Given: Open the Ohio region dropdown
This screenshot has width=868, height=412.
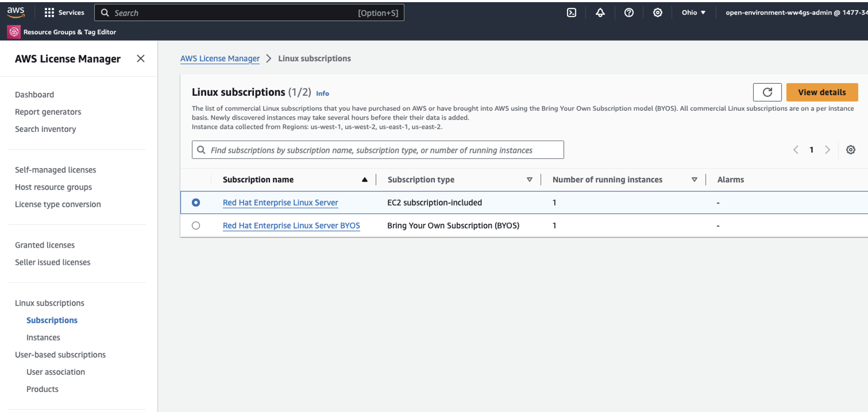Looking at the screenshot, I should tap(693, 12).
